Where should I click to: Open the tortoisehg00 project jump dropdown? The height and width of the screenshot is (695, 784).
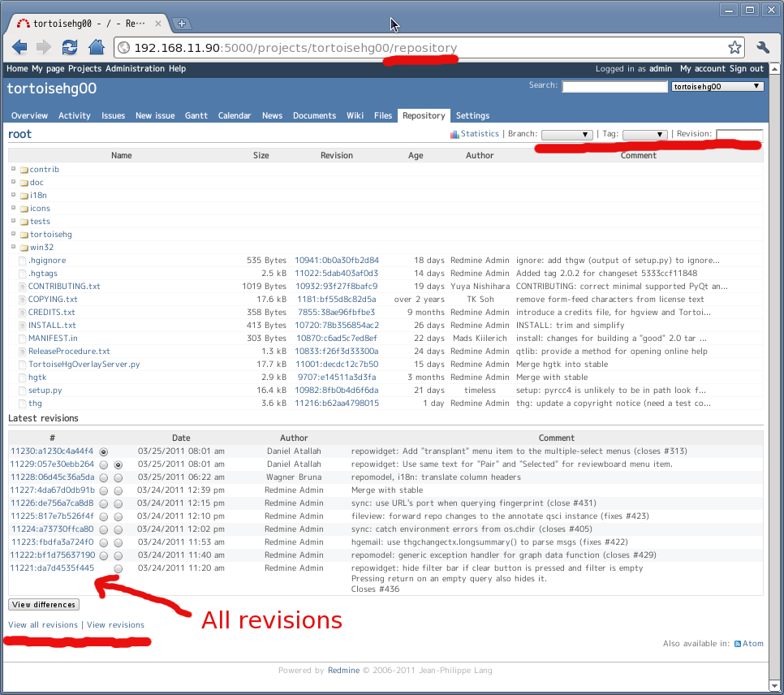click(x=717, y=86)
